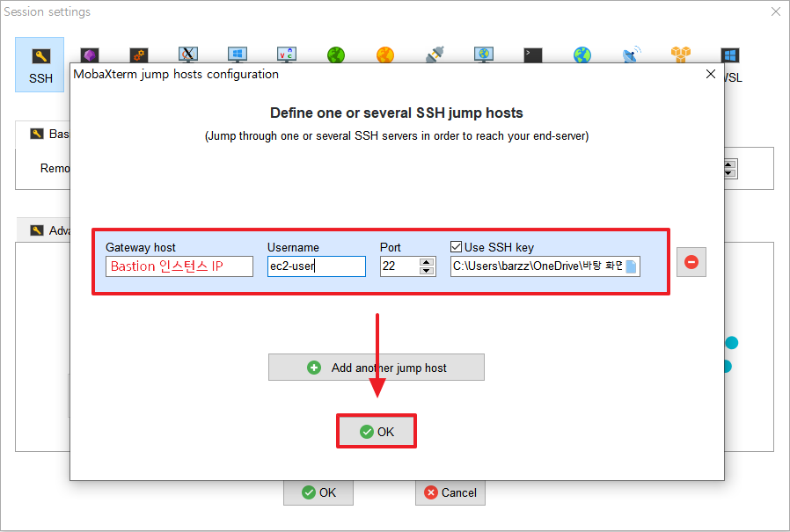This screenshot has height=532, width=790.
Task: Confirm jump hosts dialog with OK
Action: 377,431
